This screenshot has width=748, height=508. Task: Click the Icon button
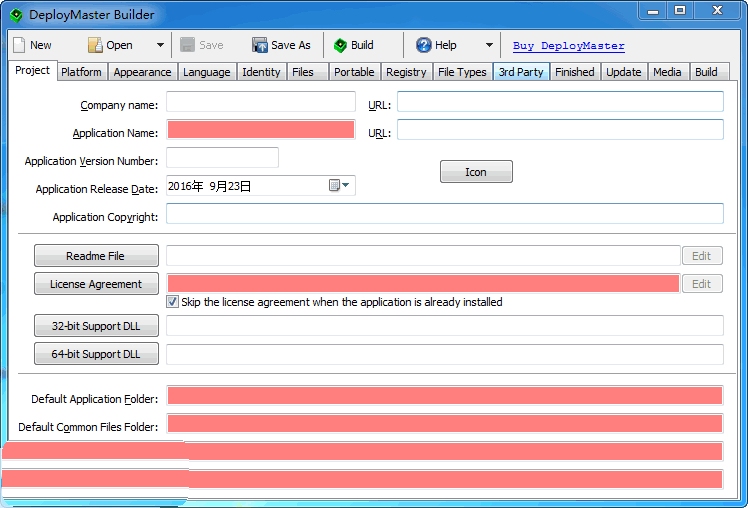coord(476,172)
